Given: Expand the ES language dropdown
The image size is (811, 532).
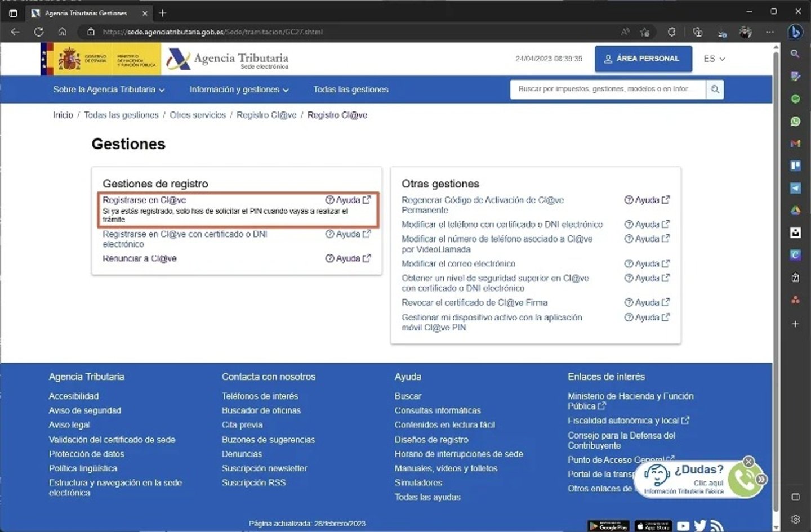Looking at the screenshot, I should 714,59.
